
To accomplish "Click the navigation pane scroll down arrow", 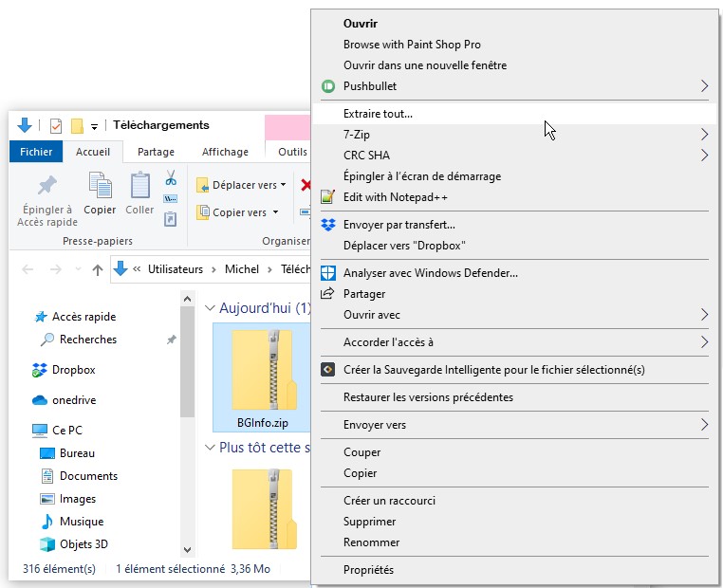I will (x=187, y=549).
